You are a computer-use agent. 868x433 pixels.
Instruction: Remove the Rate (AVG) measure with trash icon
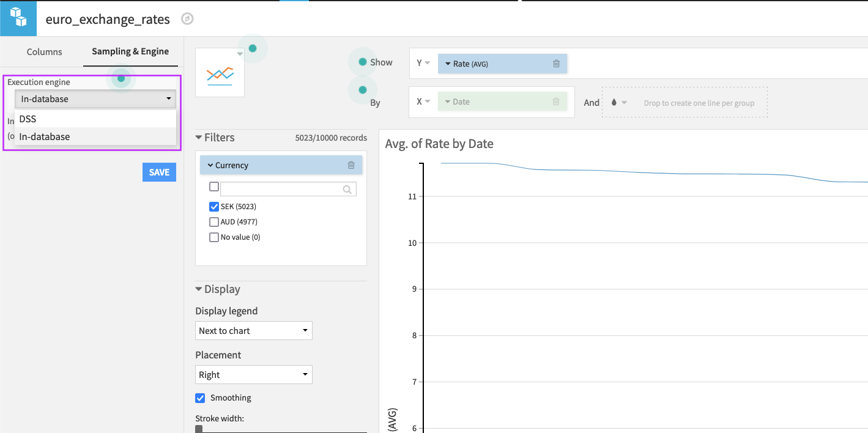click(x=556, y=64)
